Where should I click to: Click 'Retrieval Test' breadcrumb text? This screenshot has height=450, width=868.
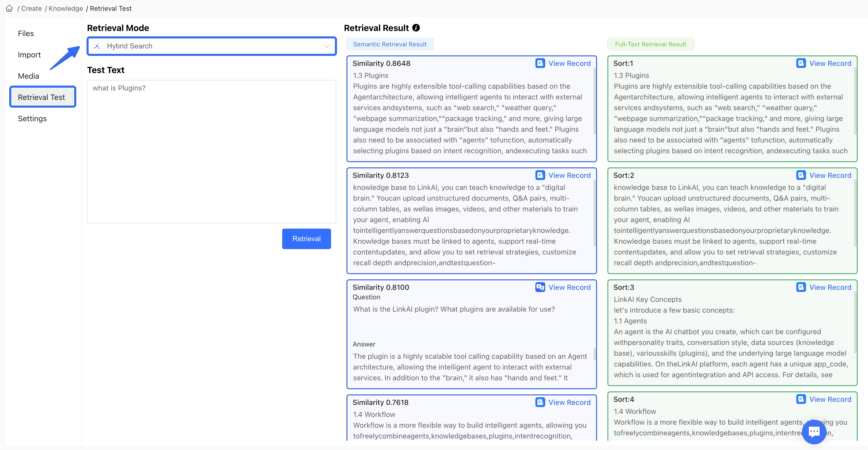pos(111,8)
